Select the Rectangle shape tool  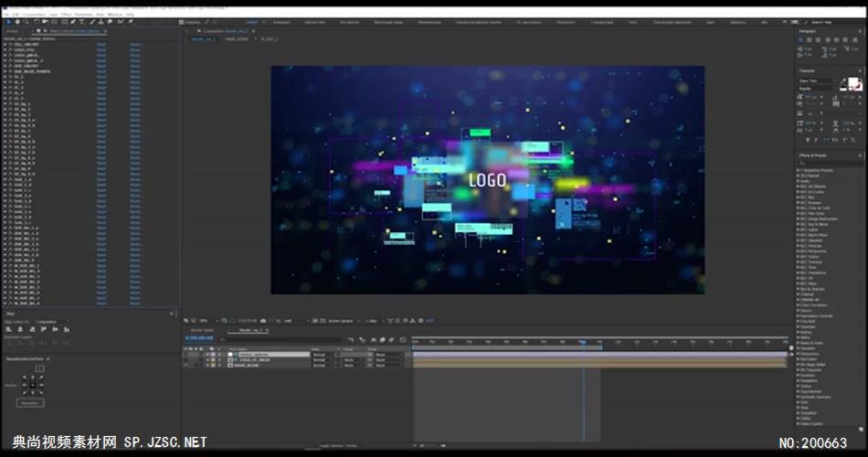pyautogui.click(x=64, y=22)
